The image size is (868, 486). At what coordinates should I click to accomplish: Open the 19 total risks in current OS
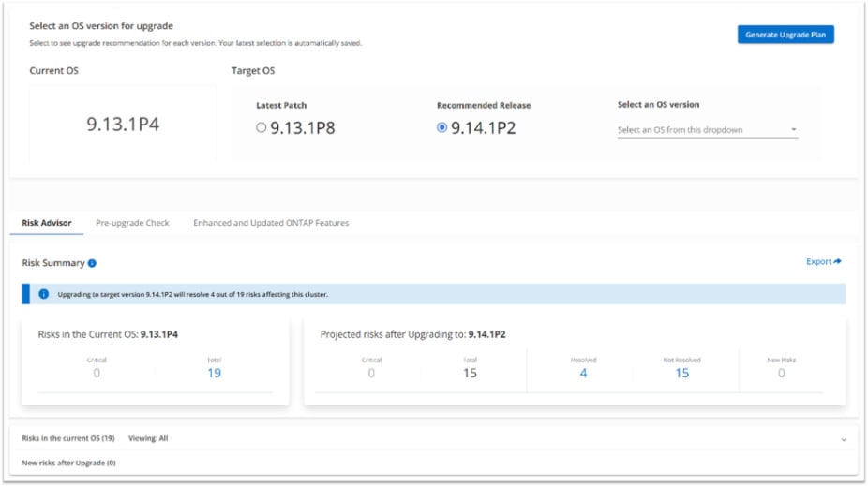[214, 373]
